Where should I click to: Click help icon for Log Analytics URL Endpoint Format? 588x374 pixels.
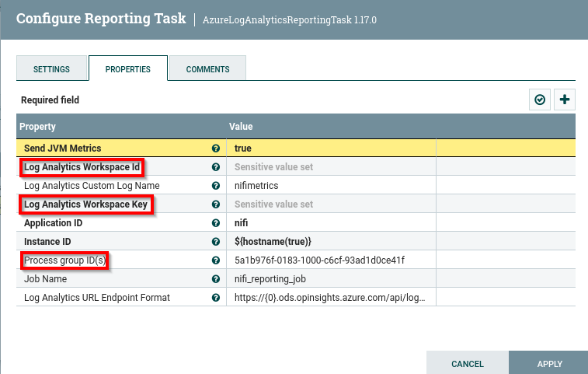click(x=216, y=298)
